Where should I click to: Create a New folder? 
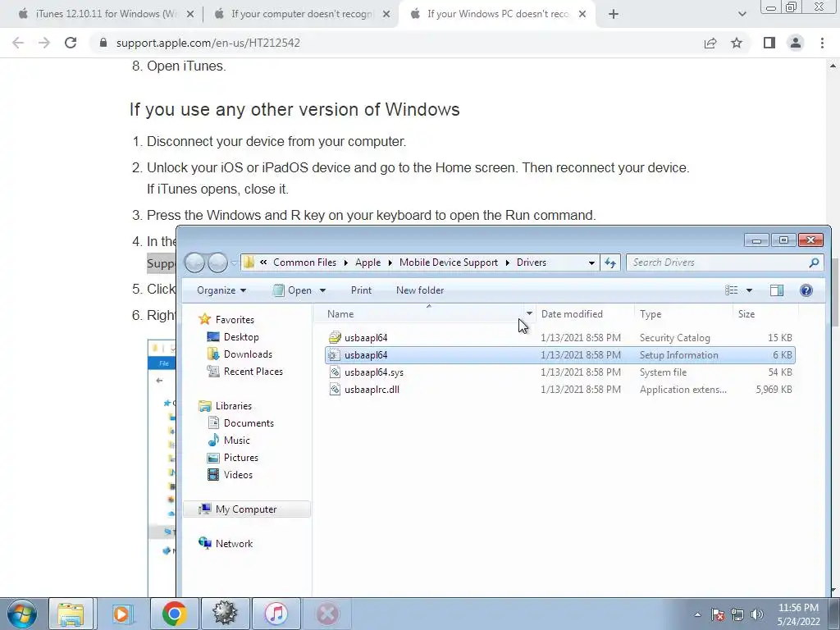(x=420, y=290)
